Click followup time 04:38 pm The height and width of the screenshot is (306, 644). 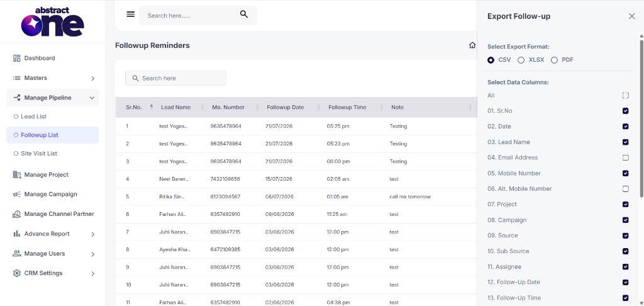pyautogui.click(x=338, y=302)
